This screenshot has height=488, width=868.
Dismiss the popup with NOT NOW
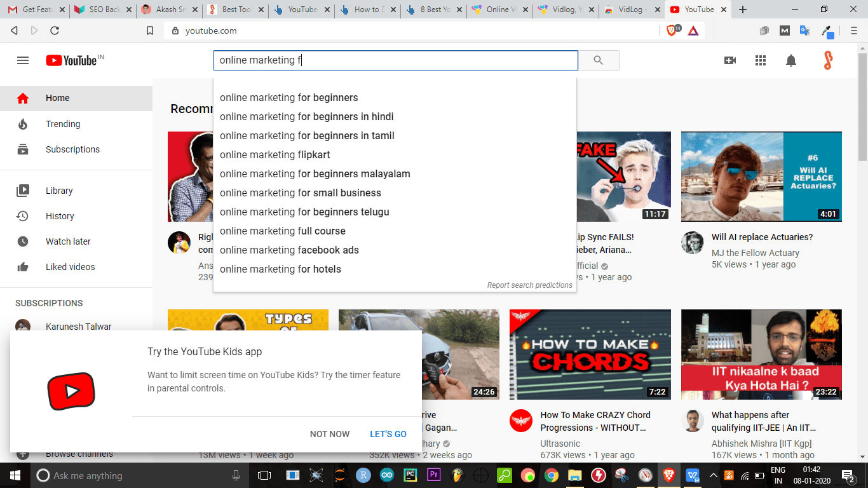click(330, 434)
